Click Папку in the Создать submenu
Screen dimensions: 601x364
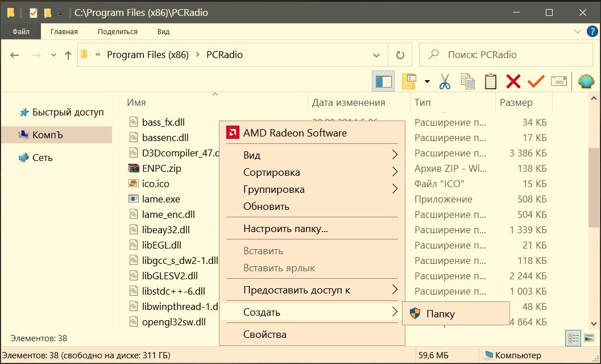(456, 314)
